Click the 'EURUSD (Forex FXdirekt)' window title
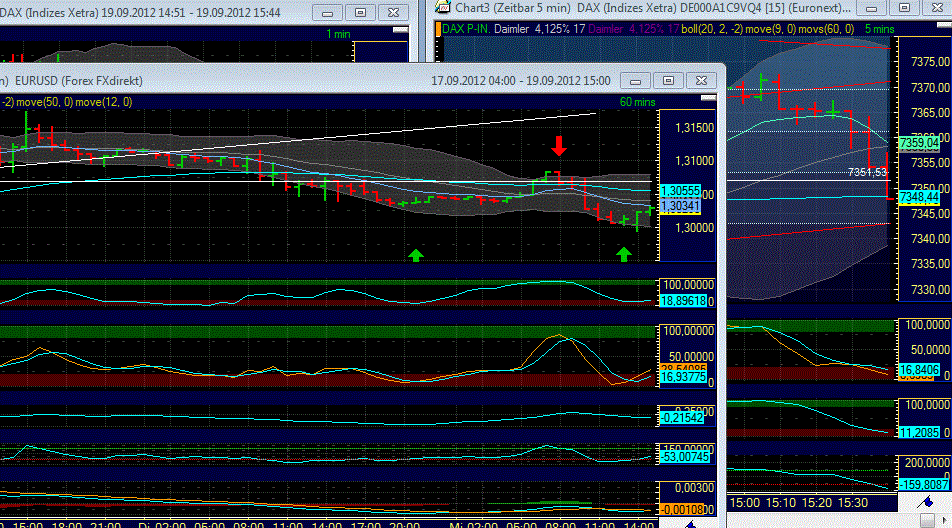Image resolution: width=952 pixels, height=528 pixels. pyautogui.click(x=79, y=81)
